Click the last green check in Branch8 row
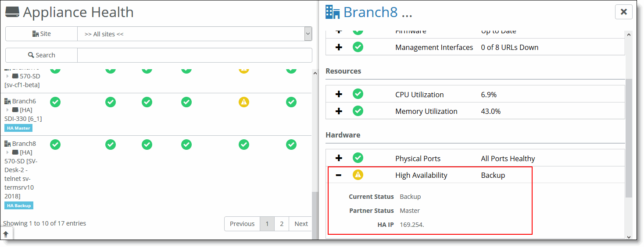 (x=291, y=145)
